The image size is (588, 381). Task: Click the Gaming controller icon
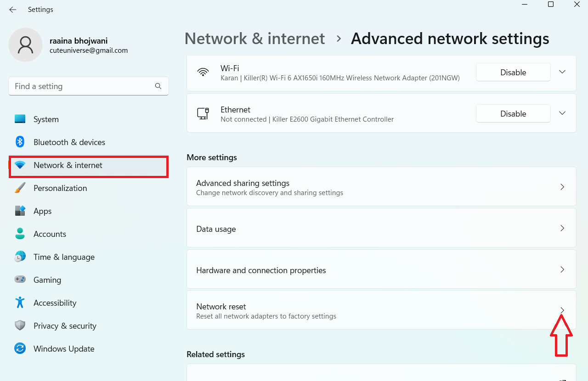click(x=20, y=280)
